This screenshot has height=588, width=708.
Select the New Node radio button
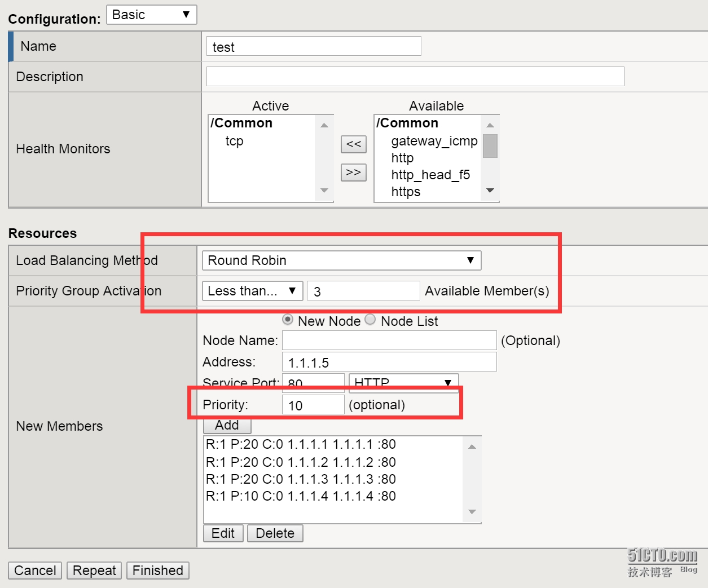pyautogui.click(x=288, y=320)
